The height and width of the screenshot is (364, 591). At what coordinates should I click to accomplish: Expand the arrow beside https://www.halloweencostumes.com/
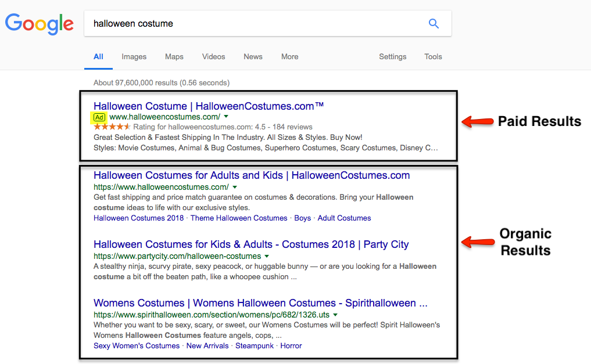(x=235, y=187)
